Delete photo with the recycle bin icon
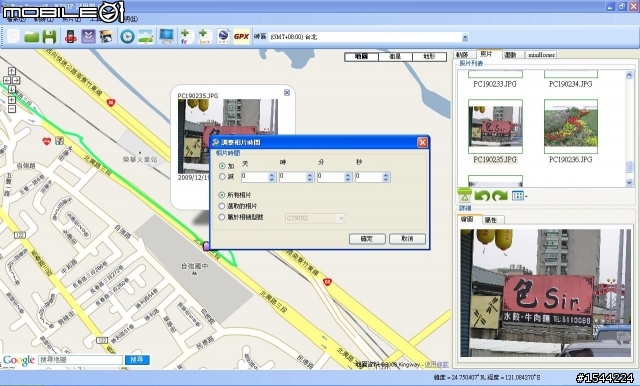Screen dimensions: 640x386 [464, 195]
